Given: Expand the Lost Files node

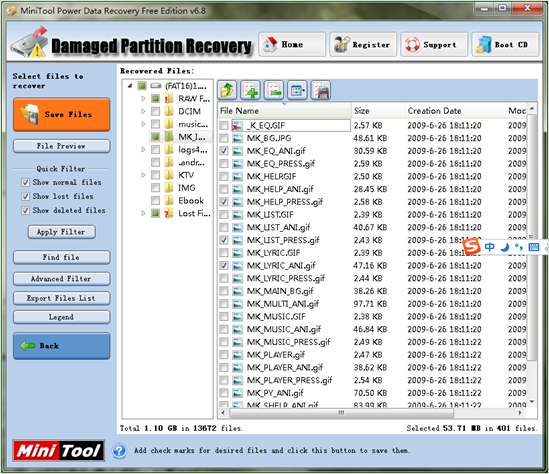Looking at the screenshot, I should point(143,213).
